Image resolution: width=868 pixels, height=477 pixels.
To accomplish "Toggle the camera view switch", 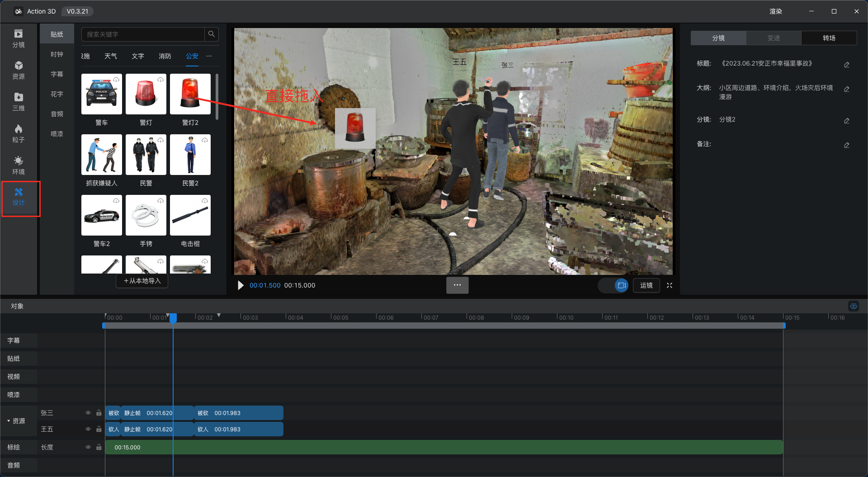I will 613,285.
